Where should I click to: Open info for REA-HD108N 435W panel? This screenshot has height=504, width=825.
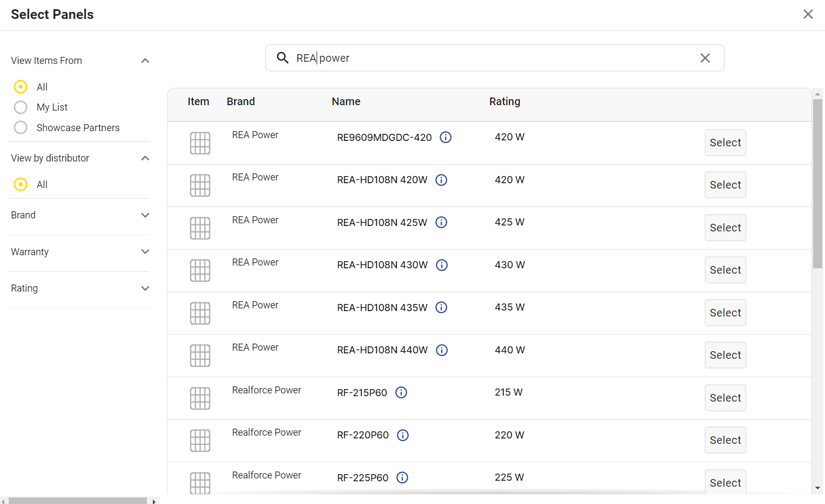point(441,307)
